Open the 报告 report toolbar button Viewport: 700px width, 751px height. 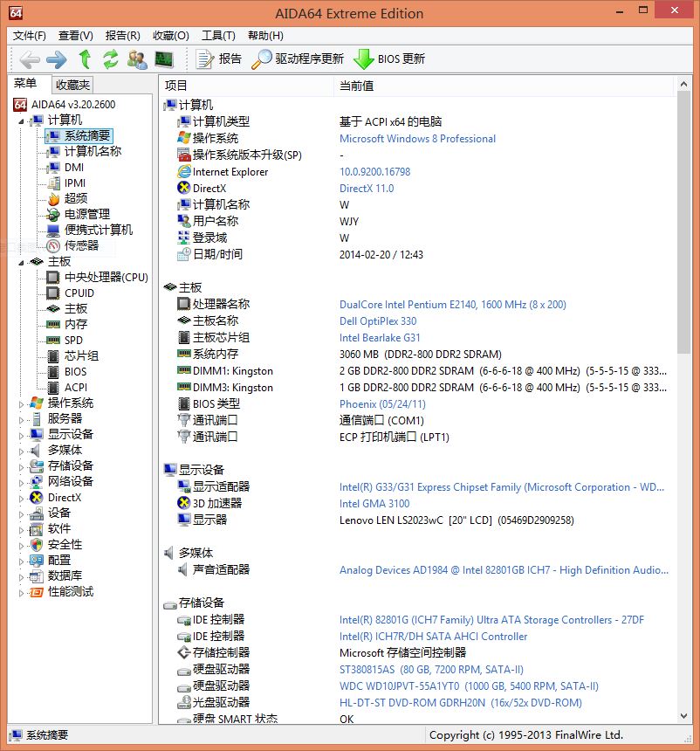pyautogui.click(x=219, y=59)
